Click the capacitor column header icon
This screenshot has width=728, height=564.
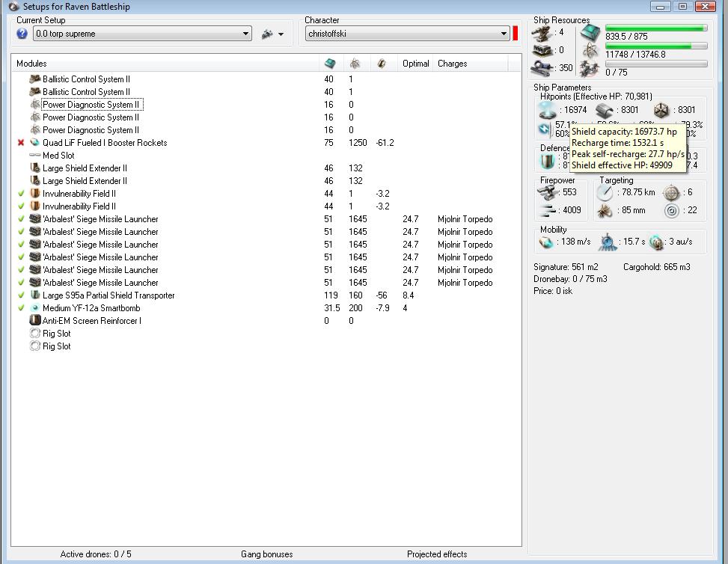[x=382, y=64]
